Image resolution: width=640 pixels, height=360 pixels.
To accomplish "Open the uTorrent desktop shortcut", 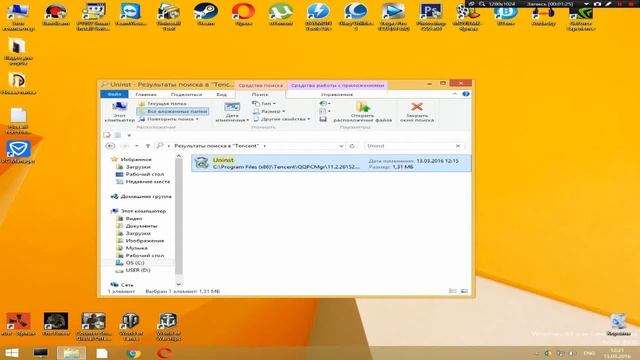I will coord(281,15).
